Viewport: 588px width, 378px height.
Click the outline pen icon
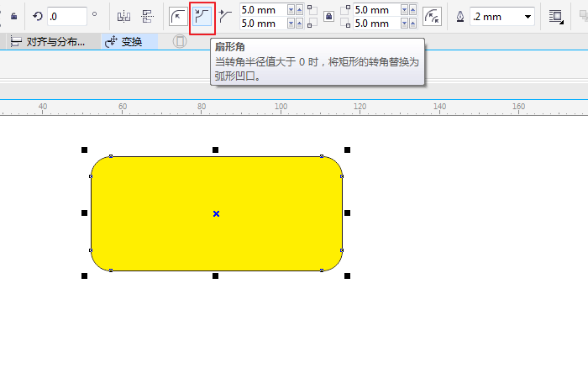pyautogui.click(x=459, y=17)
